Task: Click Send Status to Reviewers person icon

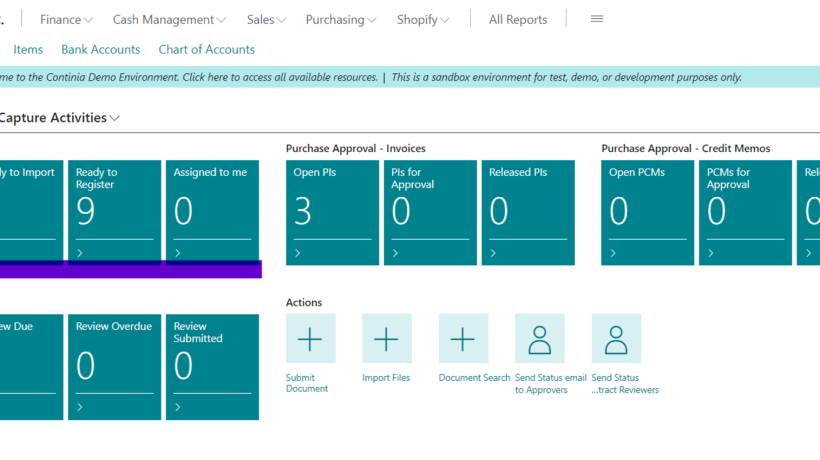Action: pyautogui.click(x=616, y=339)
